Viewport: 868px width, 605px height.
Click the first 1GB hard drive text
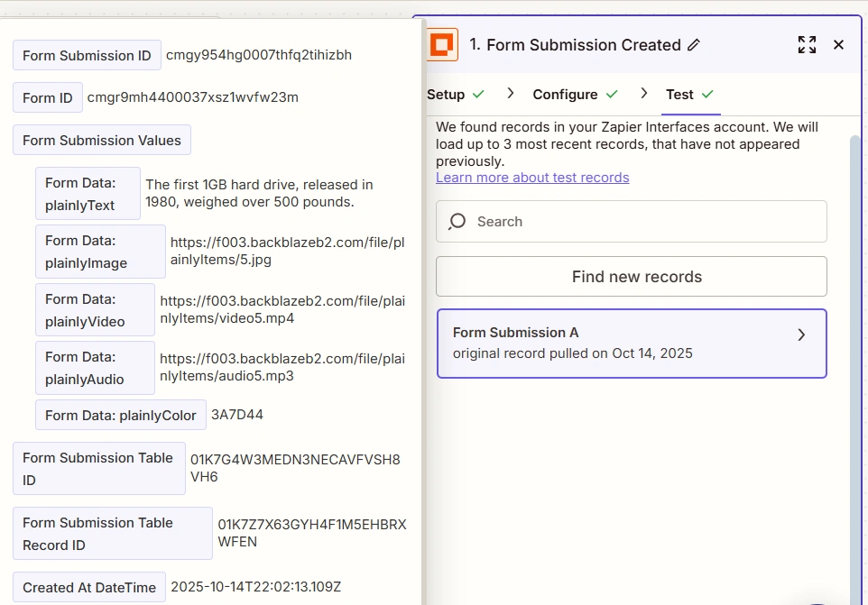259,193
